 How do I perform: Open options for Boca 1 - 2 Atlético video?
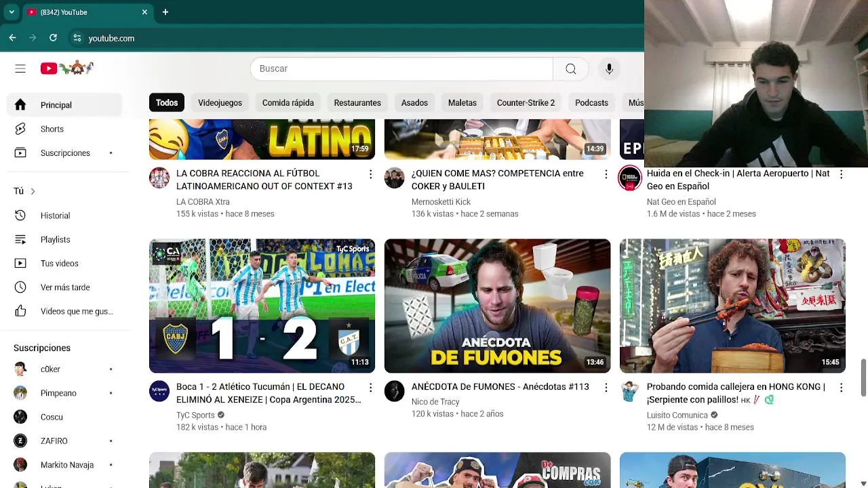tap(370, 388)
